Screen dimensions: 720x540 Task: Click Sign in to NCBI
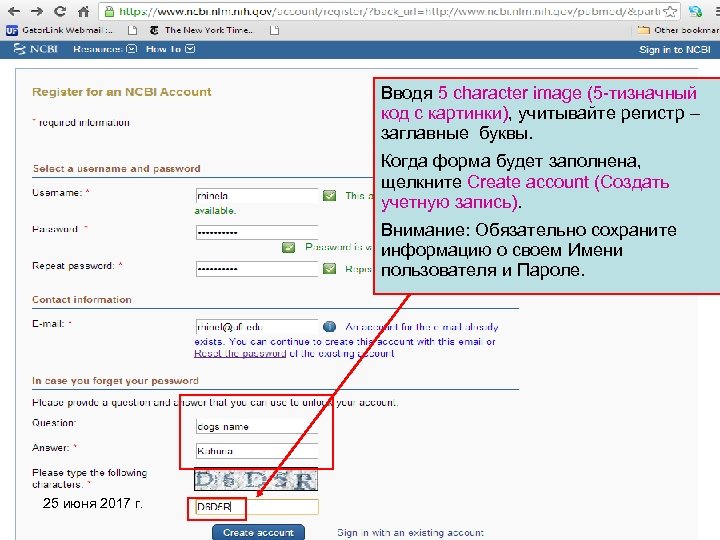(675, 50)
